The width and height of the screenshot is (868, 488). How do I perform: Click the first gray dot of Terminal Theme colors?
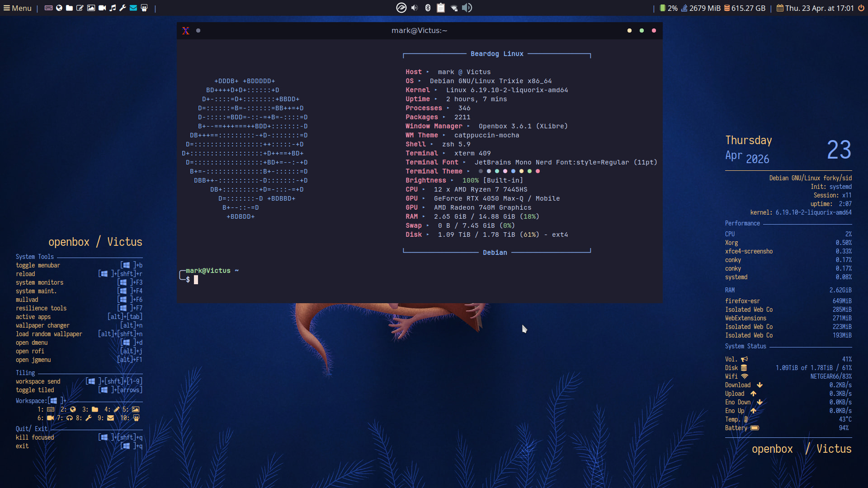tap(481, 171)
